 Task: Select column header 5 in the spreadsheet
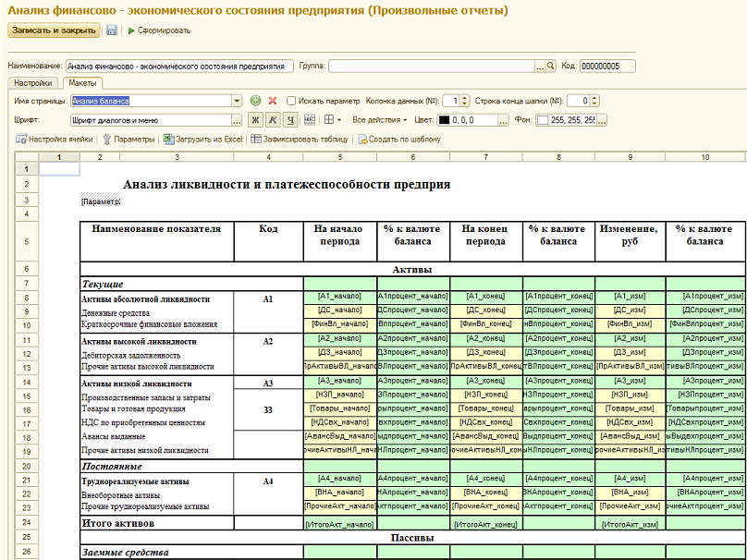click(340, 157)
